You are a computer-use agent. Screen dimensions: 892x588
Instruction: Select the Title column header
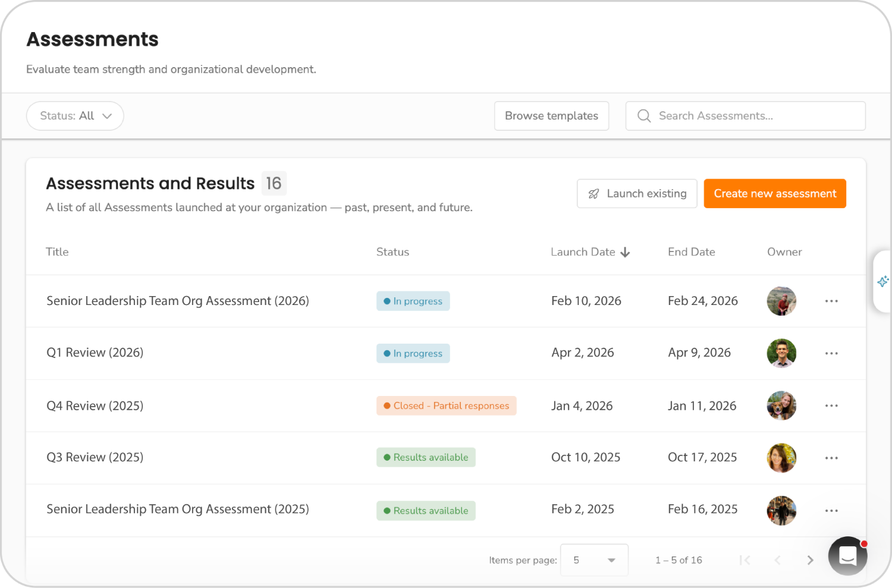(x=57, y=252)
